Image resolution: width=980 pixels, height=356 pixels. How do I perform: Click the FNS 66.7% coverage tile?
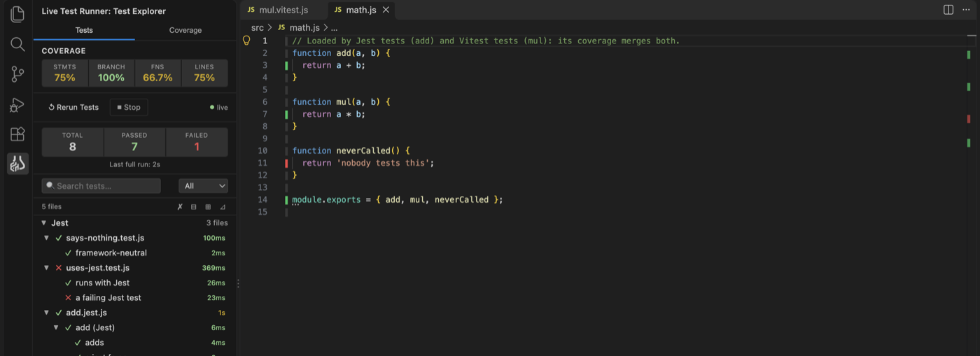[157, 73]
